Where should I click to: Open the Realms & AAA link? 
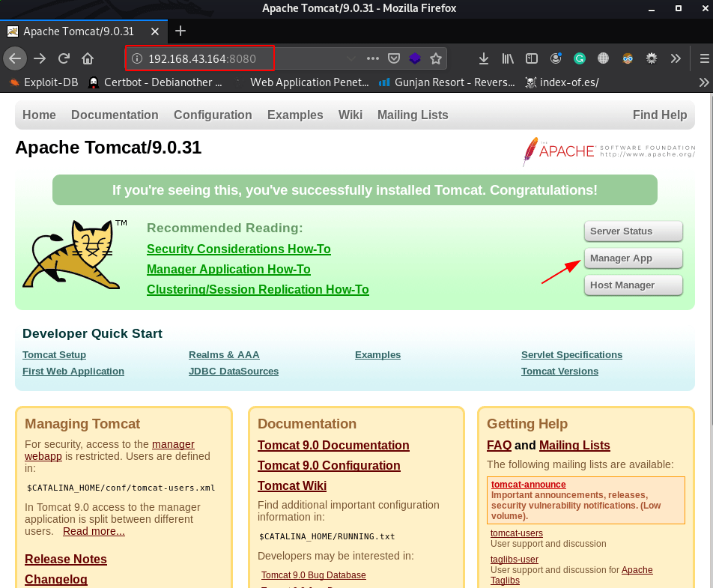tap(224, 355)
